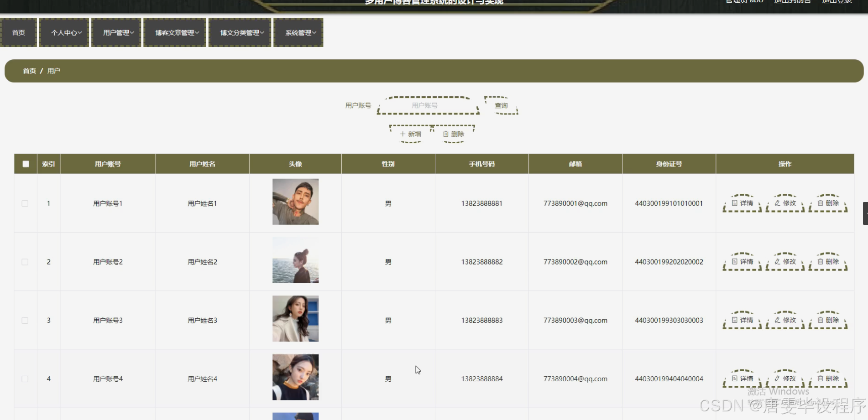Expand the 用户管理 menu

116,32
